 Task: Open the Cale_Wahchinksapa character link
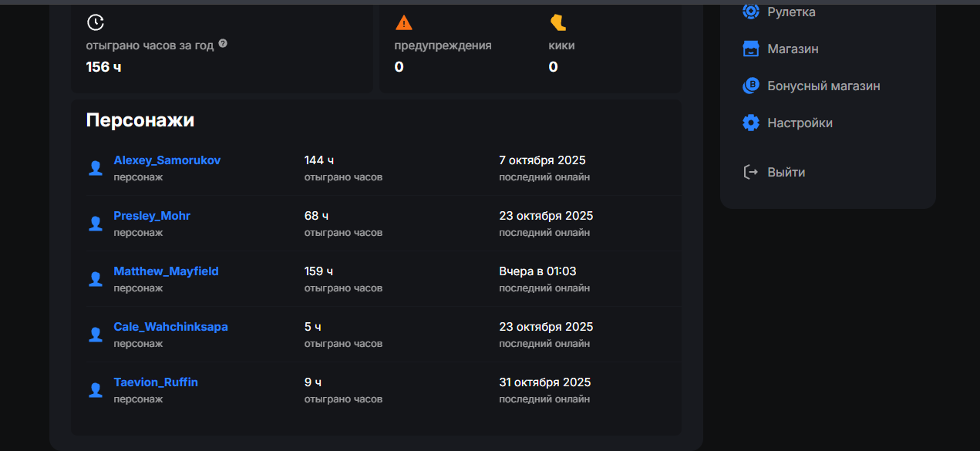pyautogui.click(x=170, y=327)
